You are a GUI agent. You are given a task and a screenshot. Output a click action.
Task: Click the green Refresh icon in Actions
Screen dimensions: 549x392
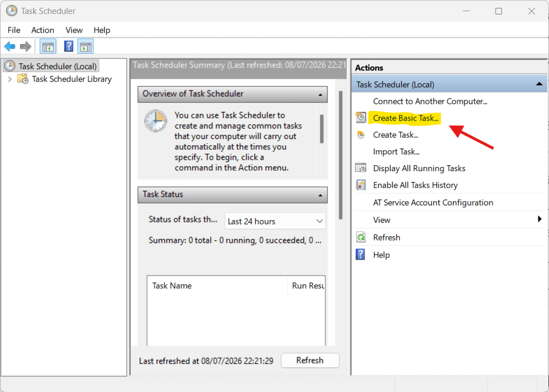[x=361, y=237]
